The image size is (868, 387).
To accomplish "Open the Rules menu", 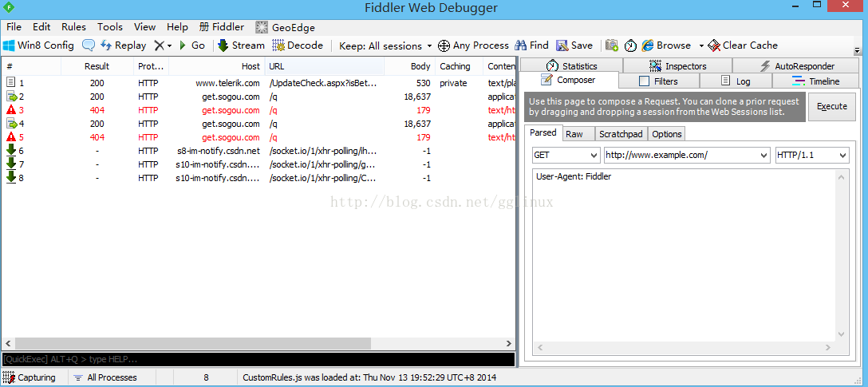I will [x=73, y=27].
